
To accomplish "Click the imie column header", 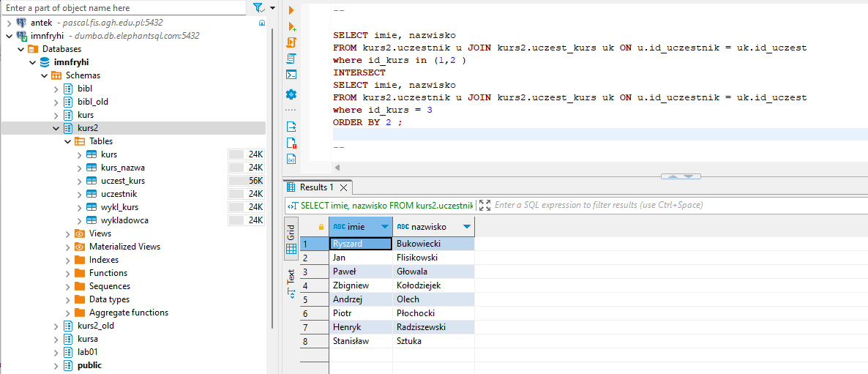I will 360,227.
